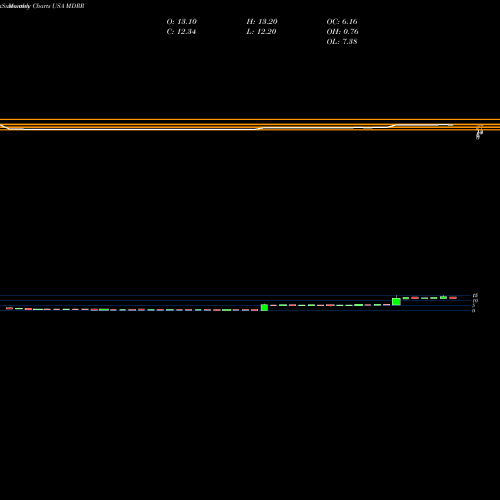
Task: Click the 15 price axis label
Action: (x=475, y=296)
